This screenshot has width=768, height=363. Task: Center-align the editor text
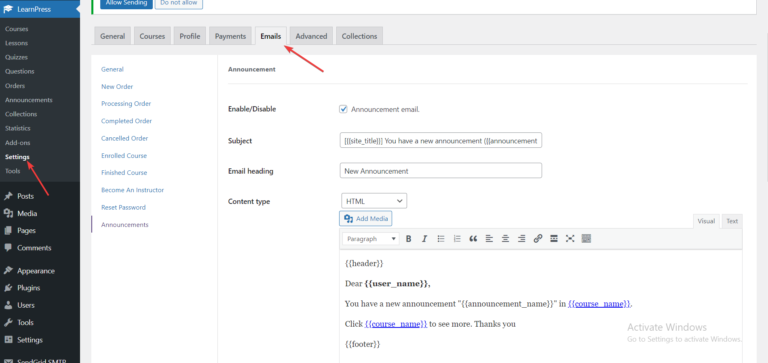click(505, 239)
